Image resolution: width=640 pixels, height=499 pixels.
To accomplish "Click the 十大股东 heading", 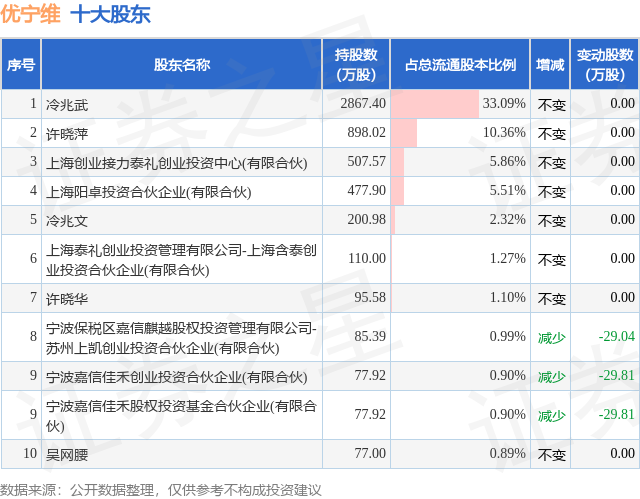I will point(111,15).
